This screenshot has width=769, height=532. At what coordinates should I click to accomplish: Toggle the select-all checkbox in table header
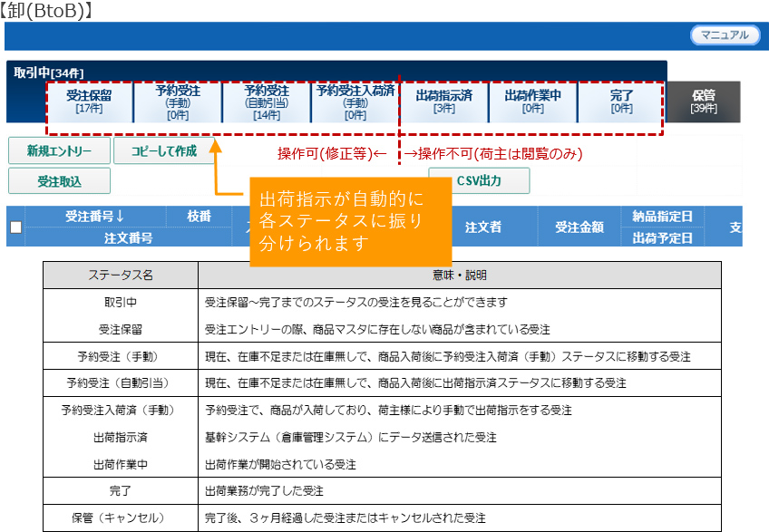coord(15,227)
